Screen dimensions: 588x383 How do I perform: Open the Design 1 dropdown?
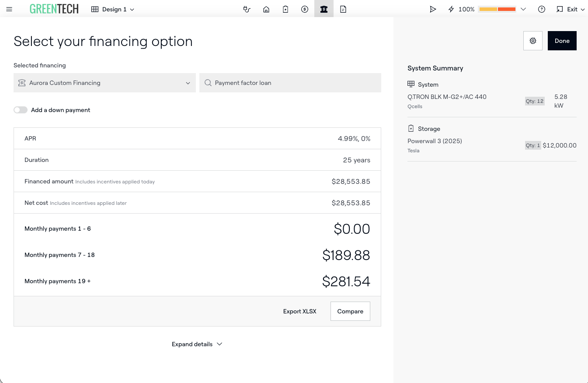click(113, 9)
